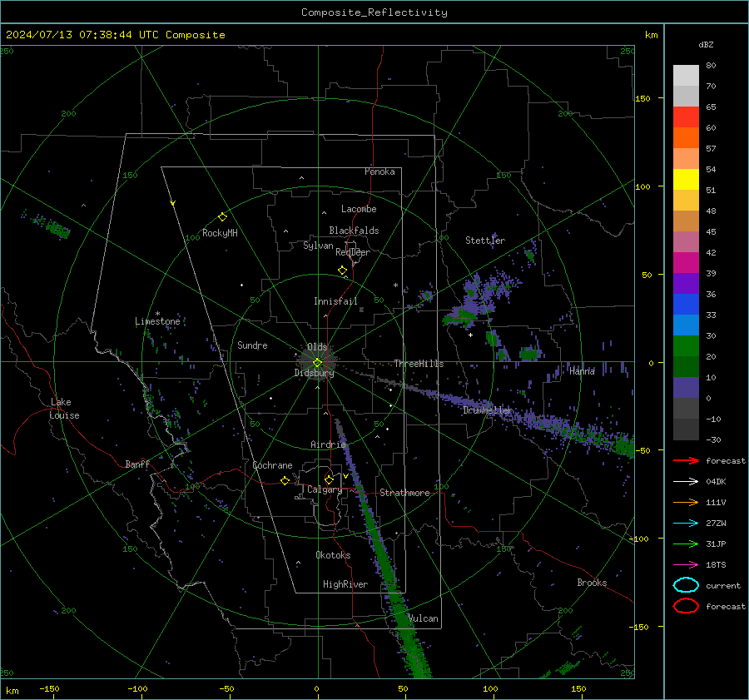Click the yellow radar-site diamond at Olds

pos(317,363)
